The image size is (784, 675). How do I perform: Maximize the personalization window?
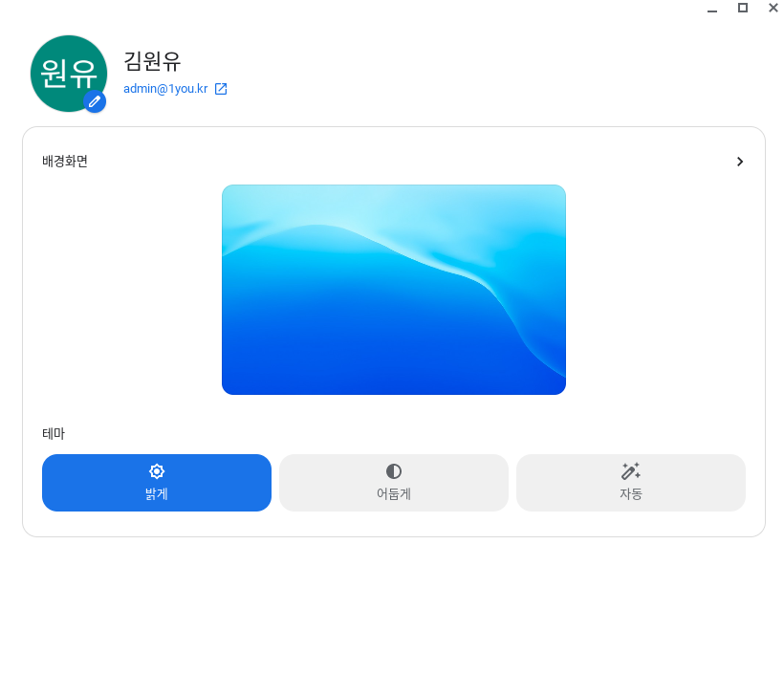coord(743,8)
